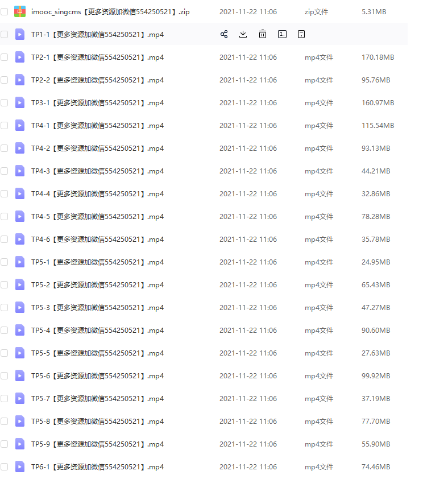Image resolution: width=448 pixels, height=479 pixels.
Task: Click the video file icon of TP5-4
Action: (20, 330)
